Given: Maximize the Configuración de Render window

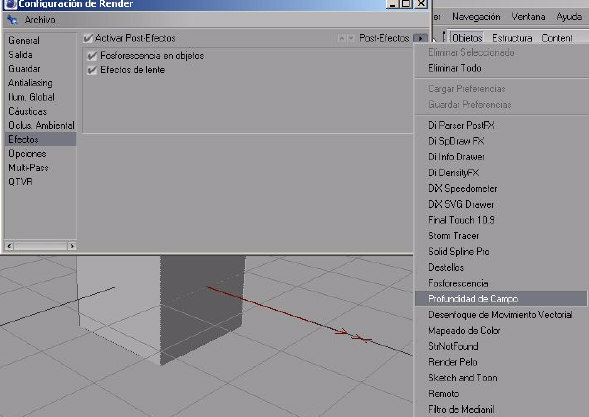Looking at the screenshot, I should click(406, 4).
